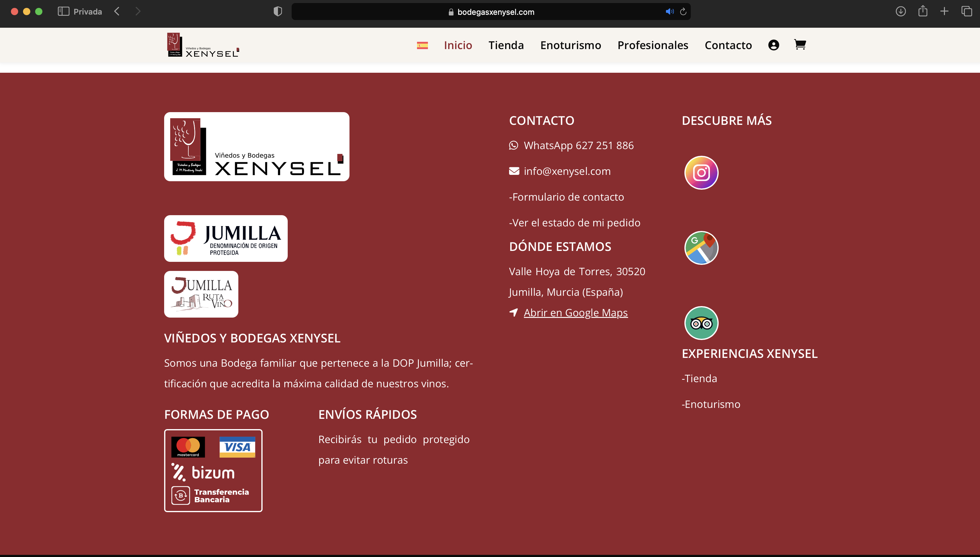Click the info@xenysel.com email link
Screen dimensions: 980x557
(x=567, y=171)
